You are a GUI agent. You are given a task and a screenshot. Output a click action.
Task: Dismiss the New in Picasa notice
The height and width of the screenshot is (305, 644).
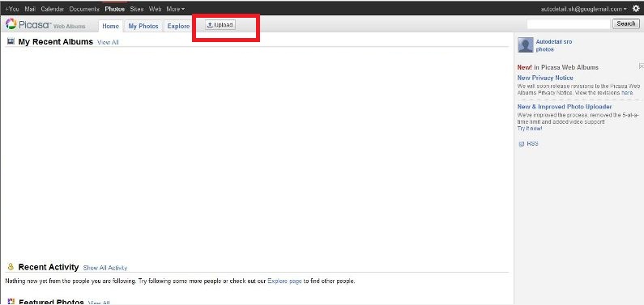[x=641, y=66]
